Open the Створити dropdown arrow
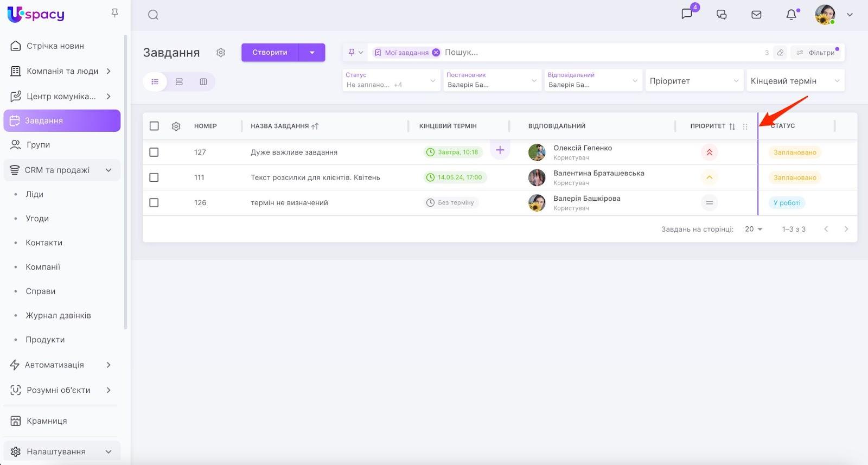The height and width of the screenshot is (465, 868). pos(312,53)
